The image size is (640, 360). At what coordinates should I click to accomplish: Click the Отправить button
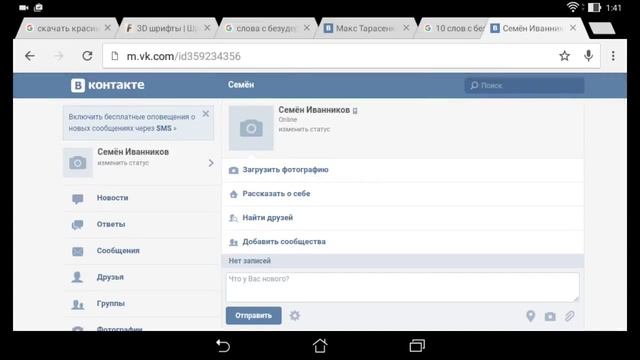pos(253,316)
